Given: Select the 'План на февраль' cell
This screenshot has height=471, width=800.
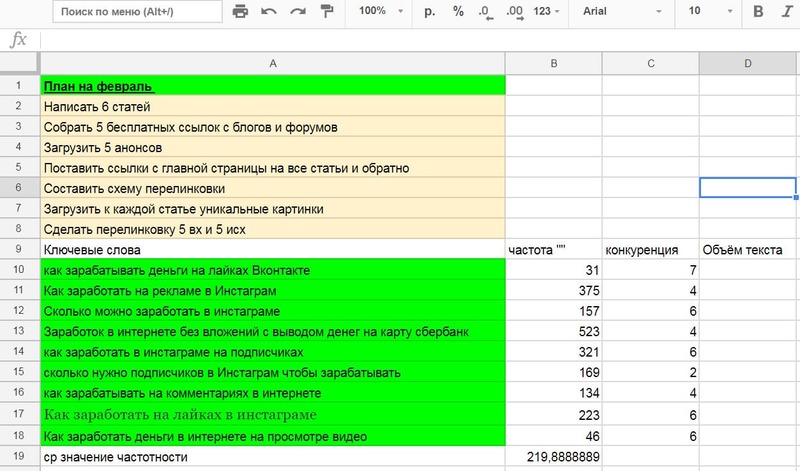Looking at the screenshot, I should coord(273,86).
